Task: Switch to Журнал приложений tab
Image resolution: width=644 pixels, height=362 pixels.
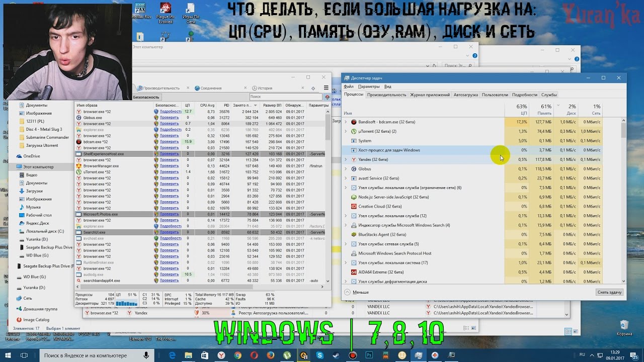Action: click(x=430, y=95)
